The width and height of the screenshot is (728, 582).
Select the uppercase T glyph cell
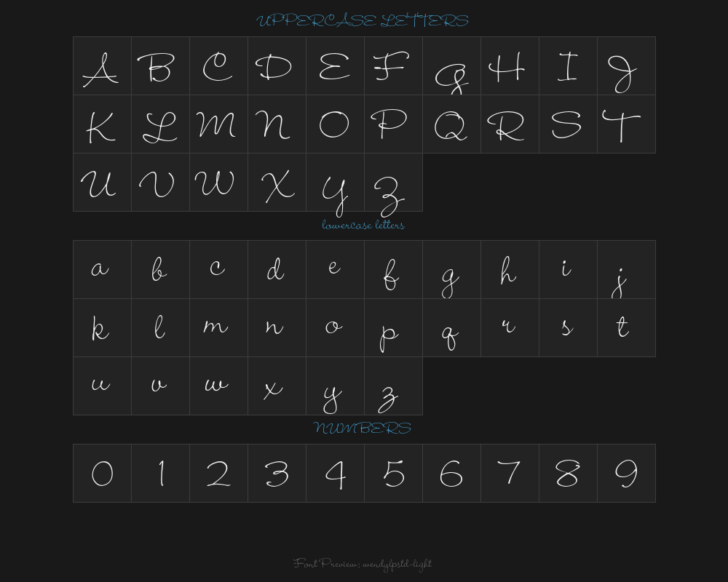tap(626, 124)
